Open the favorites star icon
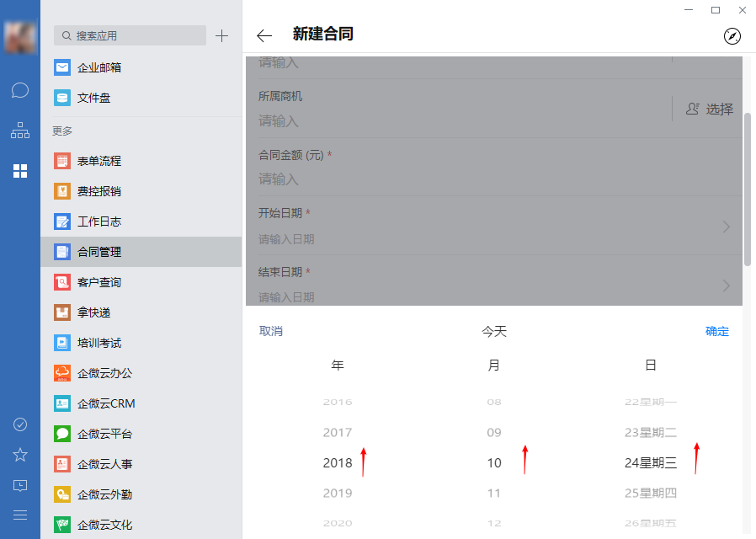756x539 pixels. tap(20, 455)
